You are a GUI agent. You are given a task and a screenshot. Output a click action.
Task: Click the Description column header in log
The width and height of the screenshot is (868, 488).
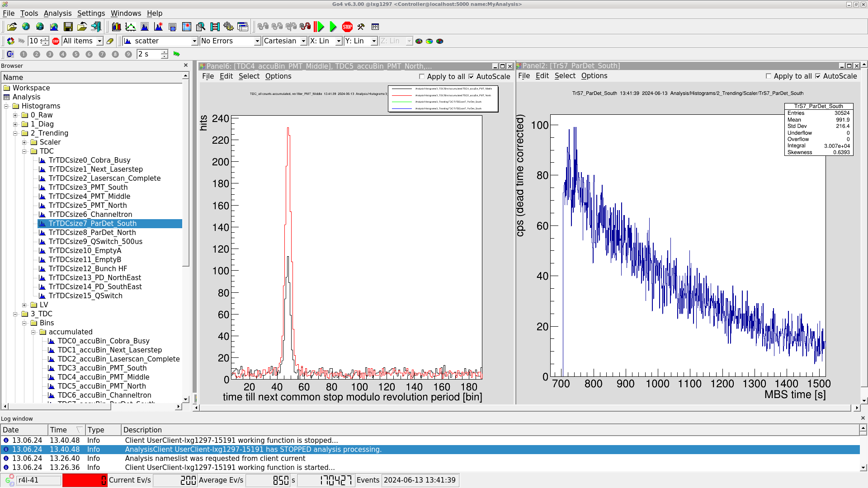point(490,430)
